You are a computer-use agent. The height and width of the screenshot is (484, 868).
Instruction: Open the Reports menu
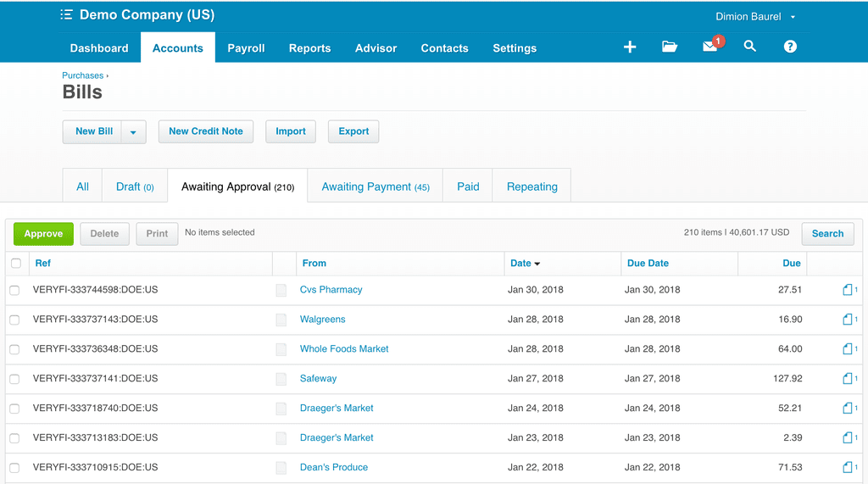(x=309, y=48)
